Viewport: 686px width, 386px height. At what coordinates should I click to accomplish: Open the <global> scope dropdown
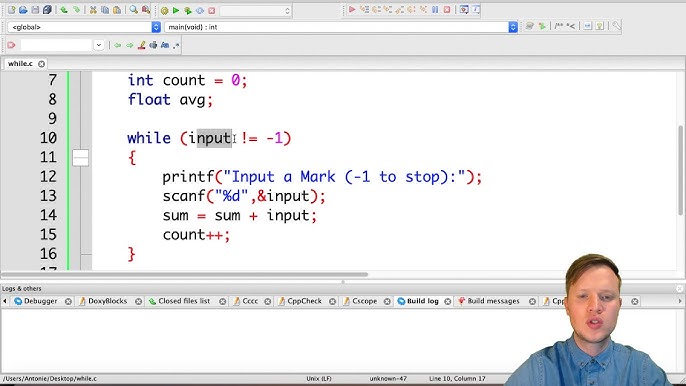click(x=84, y=27)
